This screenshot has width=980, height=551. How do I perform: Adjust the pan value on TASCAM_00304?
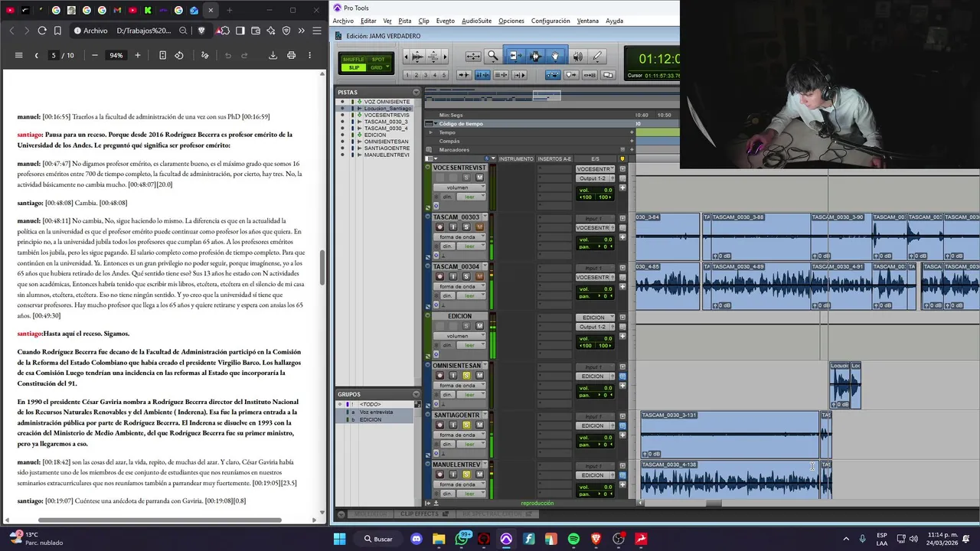coord(595,295)
